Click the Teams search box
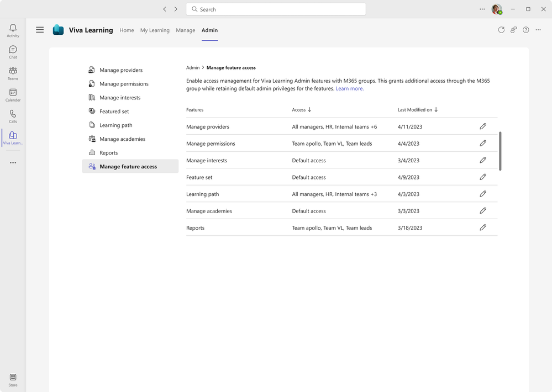The width and height of the screenshot is (552, 392). (x=276, y=9)
